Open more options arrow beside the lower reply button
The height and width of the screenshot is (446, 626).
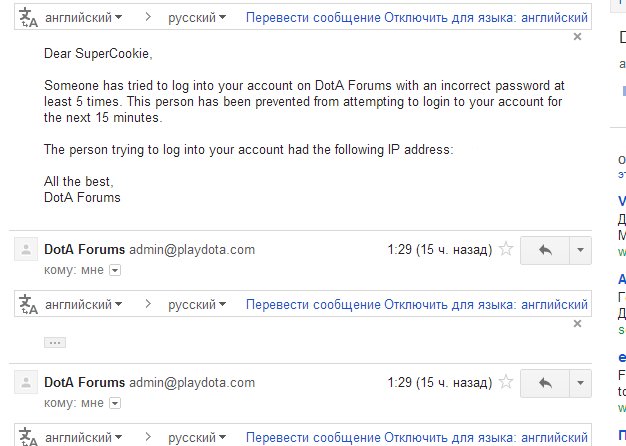[582, 383]
